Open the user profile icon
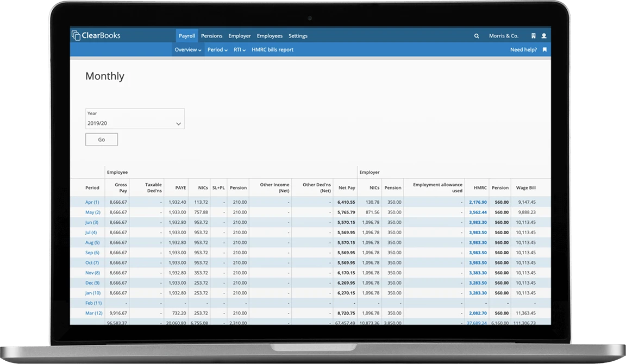Image resolution: width=626 pixels, height=364 pixels. [x=544, y=36]
